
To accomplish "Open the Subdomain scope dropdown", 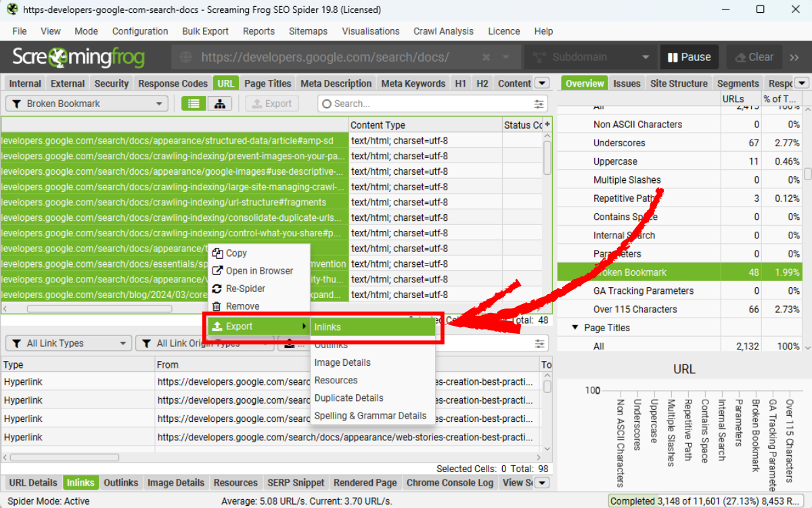I will pyautogui.click(x=589, y=57).
